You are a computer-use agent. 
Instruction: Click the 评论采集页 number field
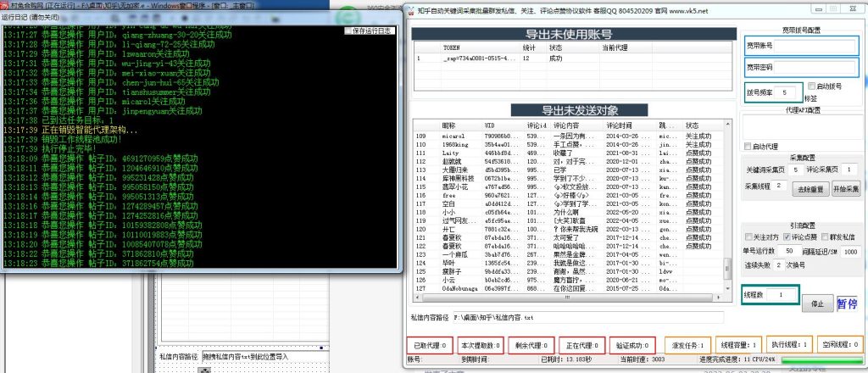click(x=849, y=170)
